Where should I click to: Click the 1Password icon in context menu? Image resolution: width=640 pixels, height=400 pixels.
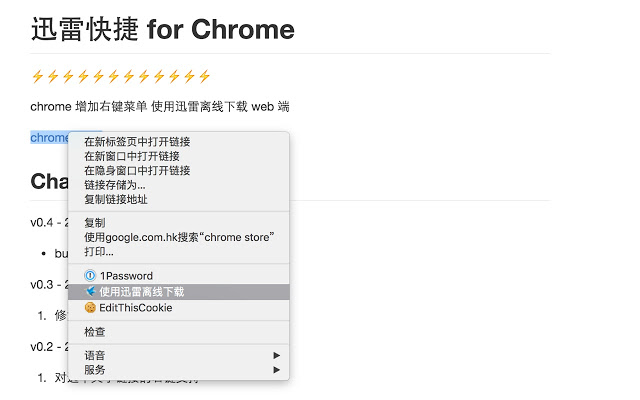tap(90, 276)
